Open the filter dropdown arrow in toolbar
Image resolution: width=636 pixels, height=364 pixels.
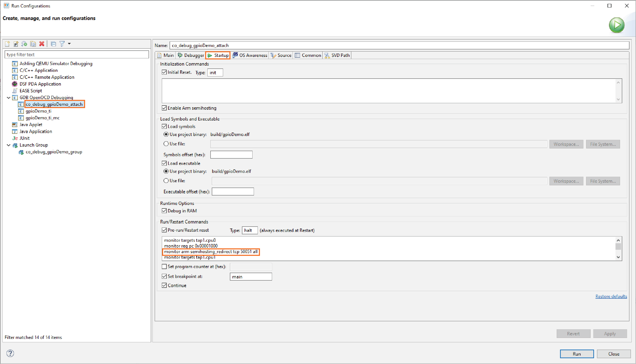69,44
